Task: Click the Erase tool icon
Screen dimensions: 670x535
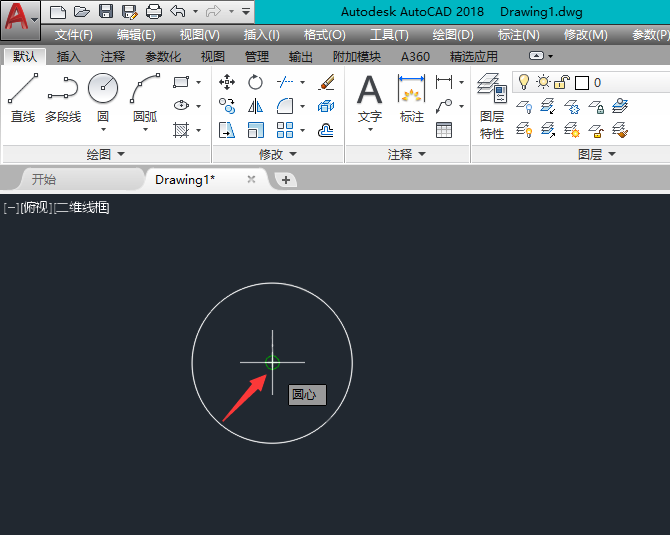Action: pos(326,82)
